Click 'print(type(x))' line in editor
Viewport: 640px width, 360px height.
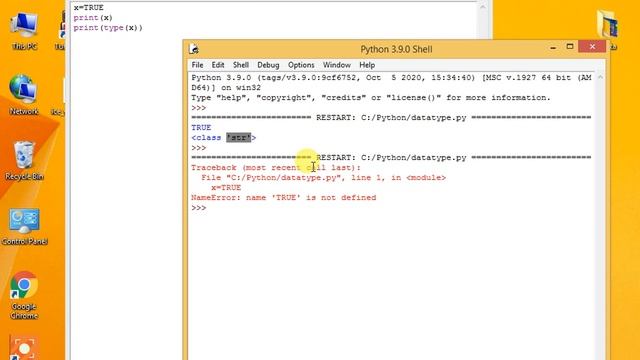(x=108, y=28)
